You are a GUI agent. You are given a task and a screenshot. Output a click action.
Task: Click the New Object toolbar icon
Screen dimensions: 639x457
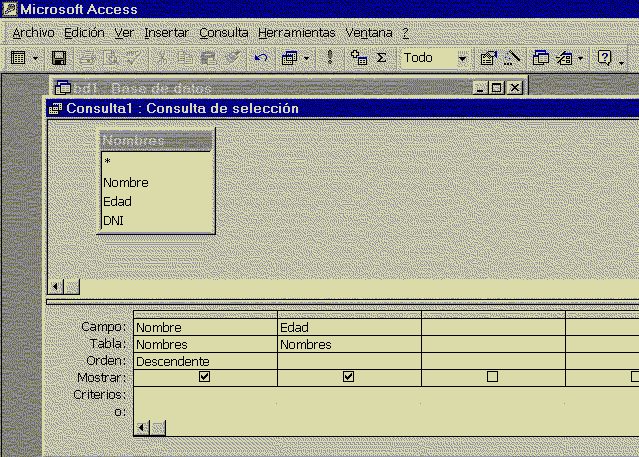click(564, 58)
